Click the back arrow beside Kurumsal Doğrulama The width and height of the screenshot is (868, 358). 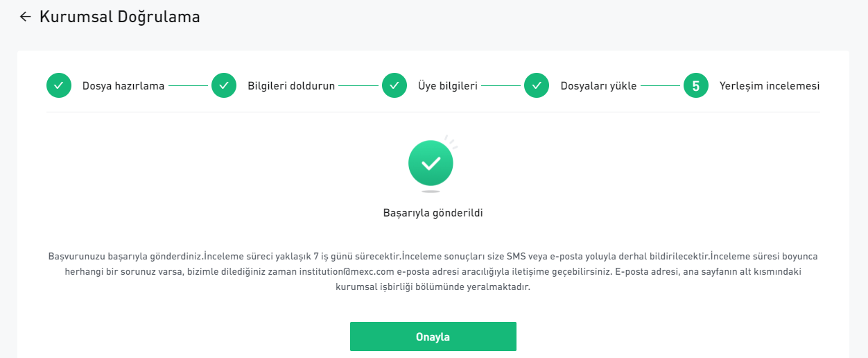coord(26,17)
